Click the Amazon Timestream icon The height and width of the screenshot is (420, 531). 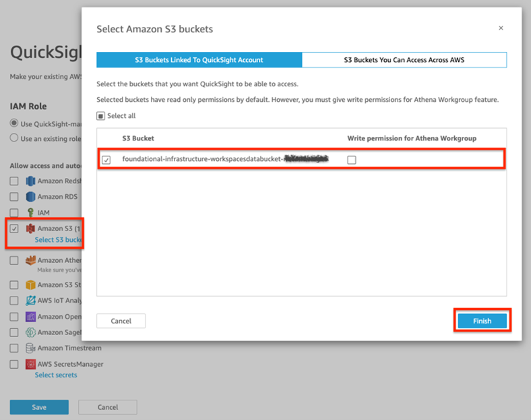pyautogui.click(x=30, y=348)
